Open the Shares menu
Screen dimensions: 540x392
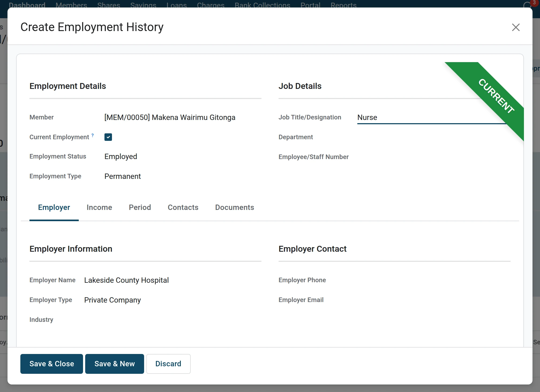108,5
